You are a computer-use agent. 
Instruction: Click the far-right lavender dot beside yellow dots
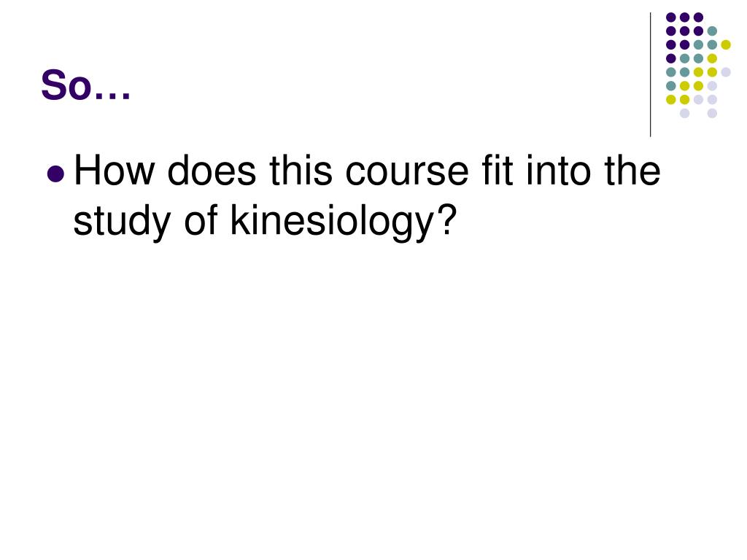click(726, 72)
